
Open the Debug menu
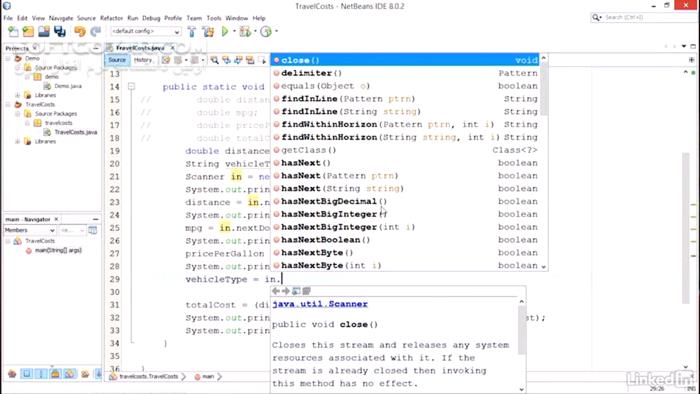[151, 18]
